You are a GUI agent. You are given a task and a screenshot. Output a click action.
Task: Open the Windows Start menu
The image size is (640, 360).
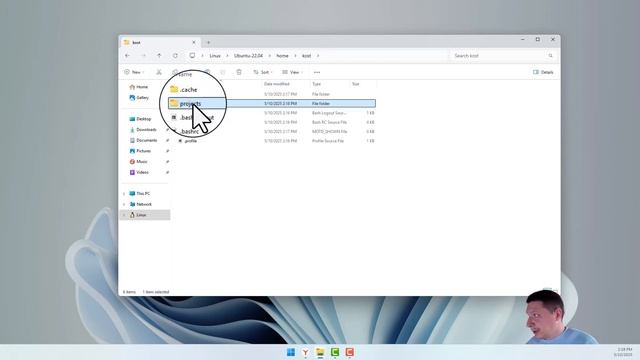291,352
